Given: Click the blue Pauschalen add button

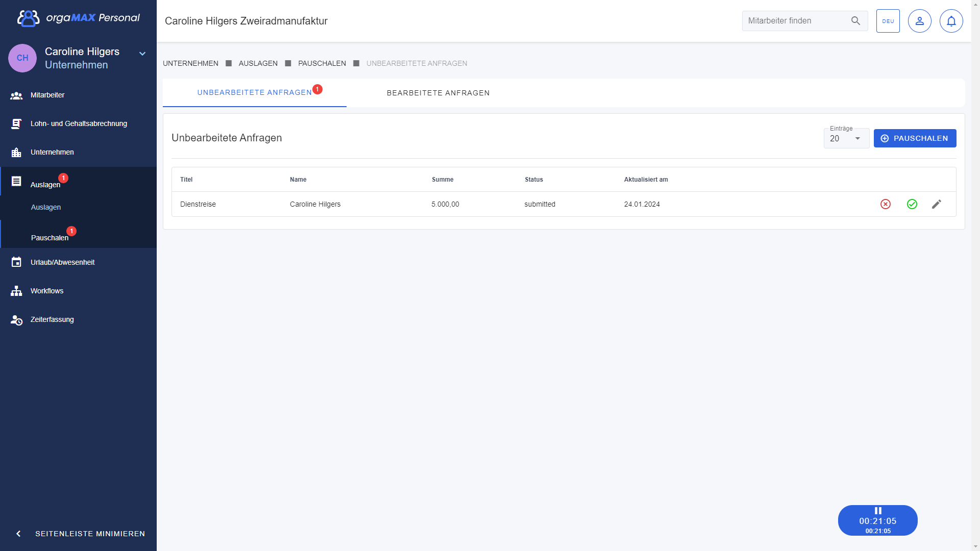Looking at the screenshot, I should tap(915, 138).
